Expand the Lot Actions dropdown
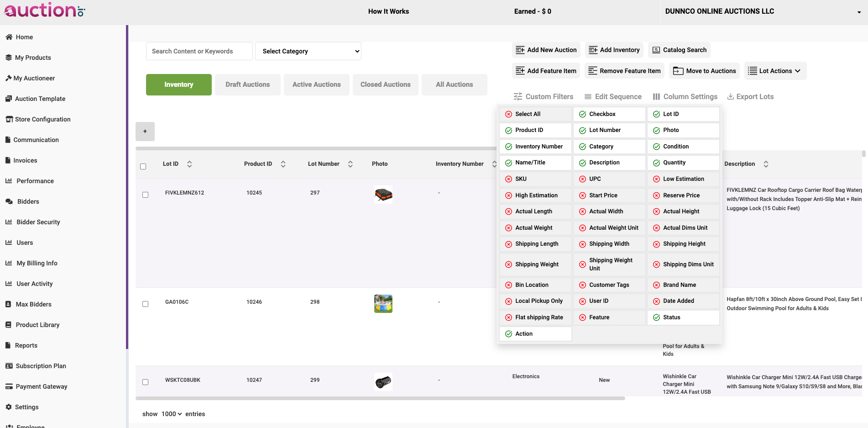Viewport: 868px width, 428px height. (775, 71)
